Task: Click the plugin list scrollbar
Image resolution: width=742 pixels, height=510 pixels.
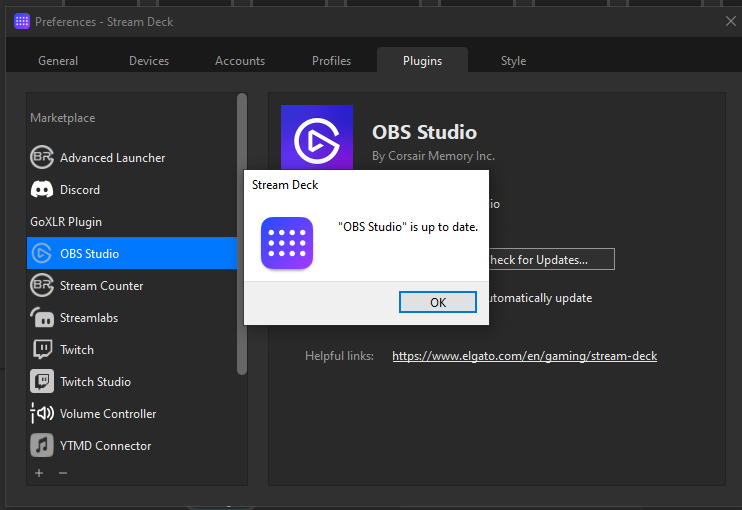Action: [242, 234]
